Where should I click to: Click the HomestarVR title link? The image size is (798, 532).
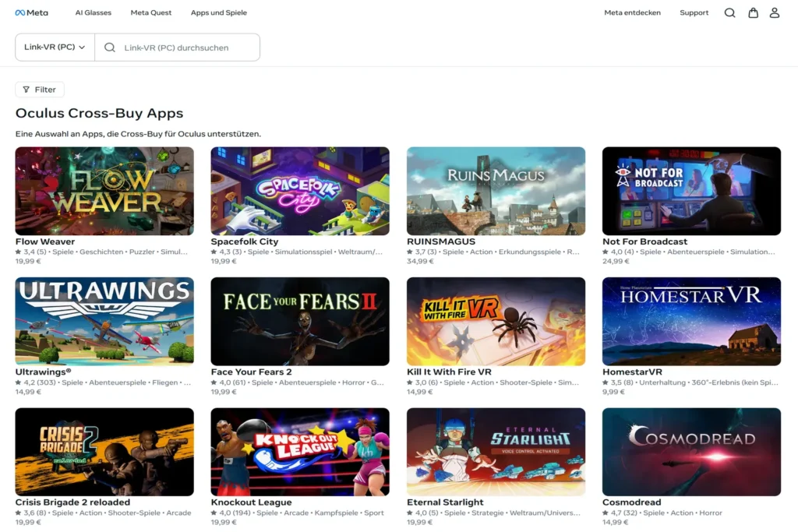pyautogui.click(x=632, y=372)
